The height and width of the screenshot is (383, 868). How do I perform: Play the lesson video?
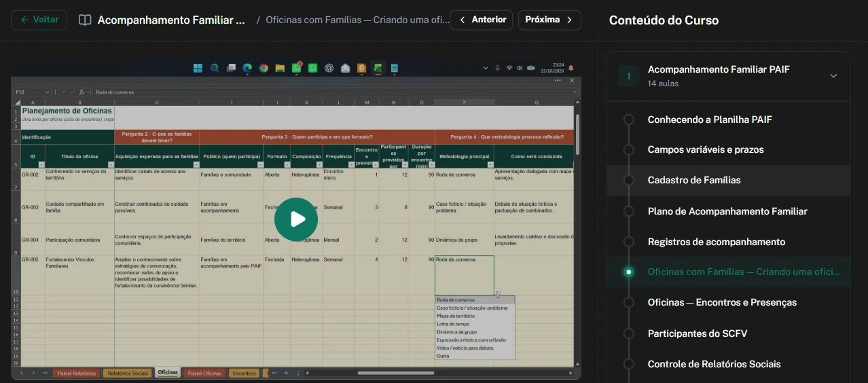(296, 219)
